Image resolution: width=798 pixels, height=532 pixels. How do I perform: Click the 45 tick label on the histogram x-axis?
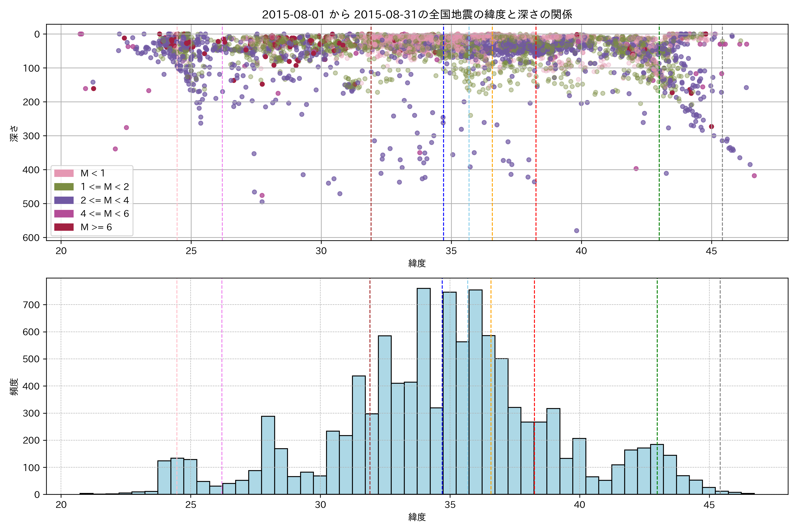point(709,505)
